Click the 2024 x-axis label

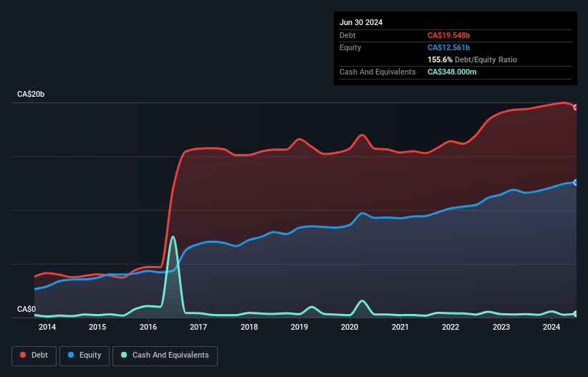click(x=551, y=327)
